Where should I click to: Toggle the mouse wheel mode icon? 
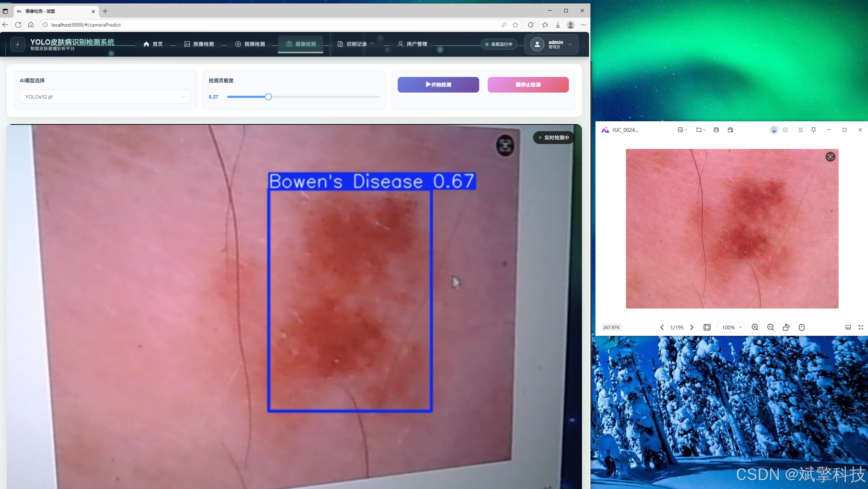coord(802,327)
